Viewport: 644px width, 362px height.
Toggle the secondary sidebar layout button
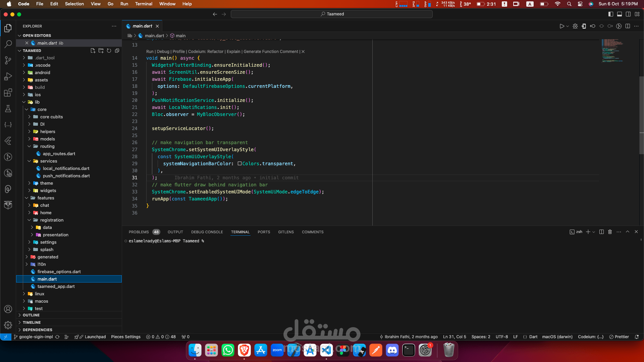(628, 14)
